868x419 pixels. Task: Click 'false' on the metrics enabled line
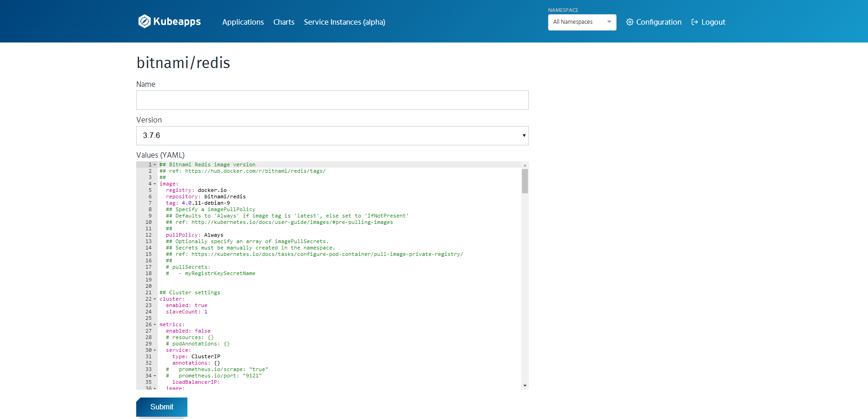[x=202, y=331]
